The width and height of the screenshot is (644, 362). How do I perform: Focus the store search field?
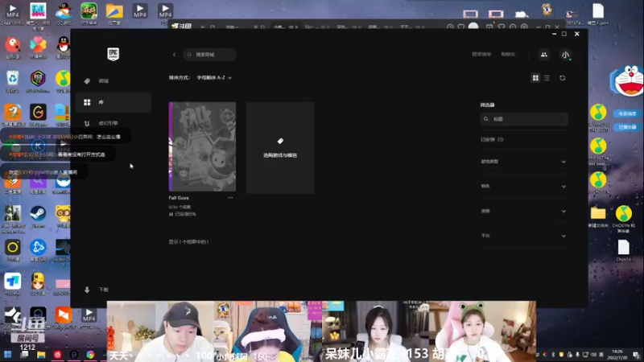click(209, 55)
